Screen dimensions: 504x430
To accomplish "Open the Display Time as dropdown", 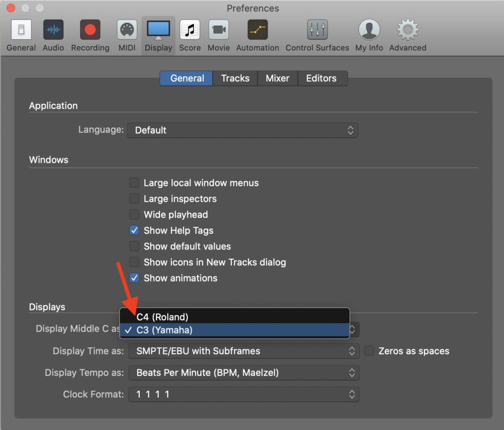I will 244,351.
